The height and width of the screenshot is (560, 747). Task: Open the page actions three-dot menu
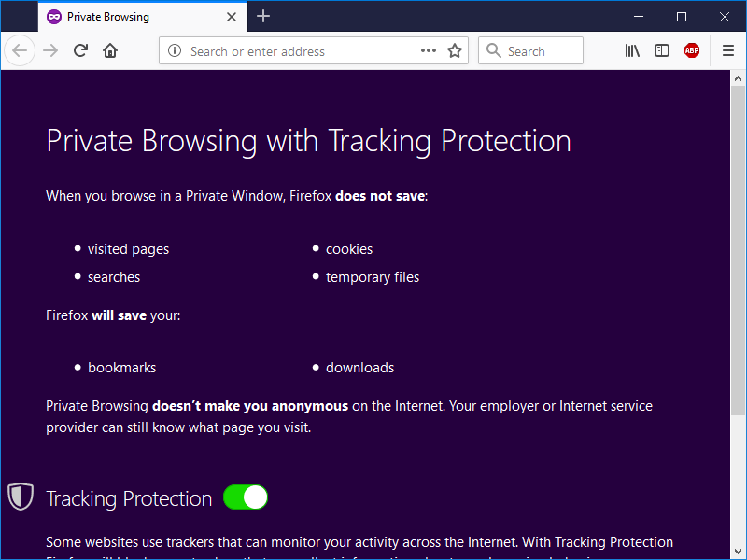point(429,51)
